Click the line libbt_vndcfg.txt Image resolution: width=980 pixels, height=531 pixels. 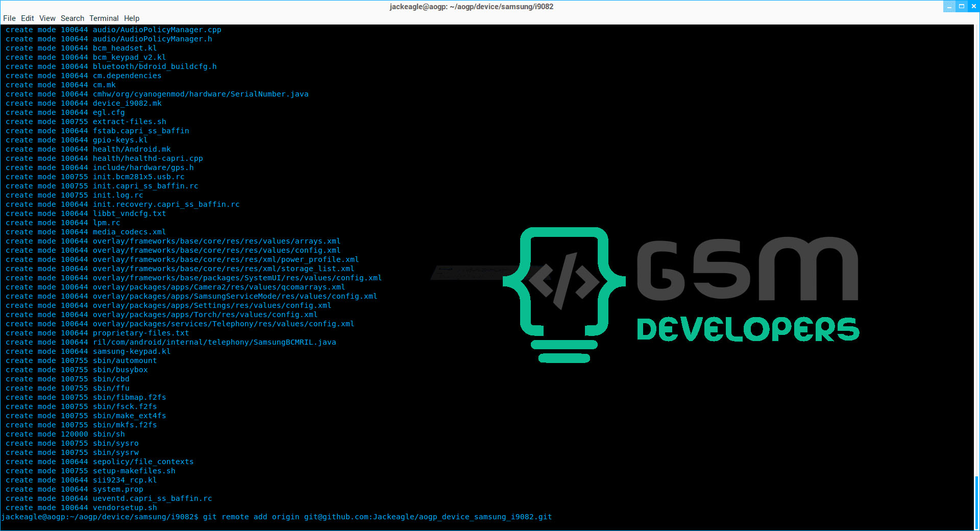(x=86, y=214)
